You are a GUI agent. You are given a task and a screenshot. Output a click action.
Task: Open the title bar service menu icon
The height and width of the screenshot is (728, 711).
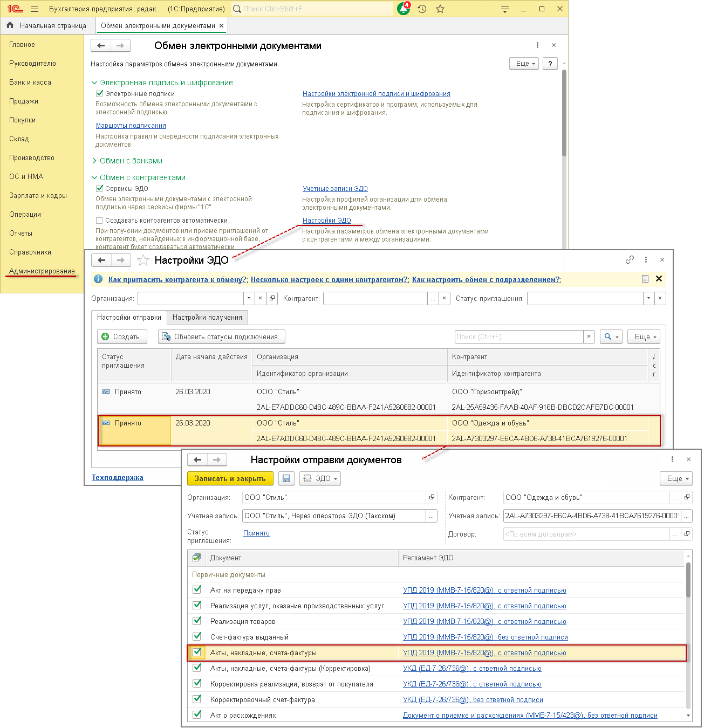coord(505,9)
